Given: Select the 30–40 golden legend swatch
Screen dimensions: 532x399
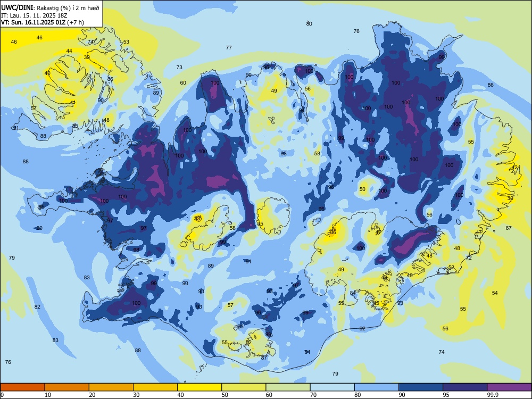Looking at the screenshot, I should [155, 387].
